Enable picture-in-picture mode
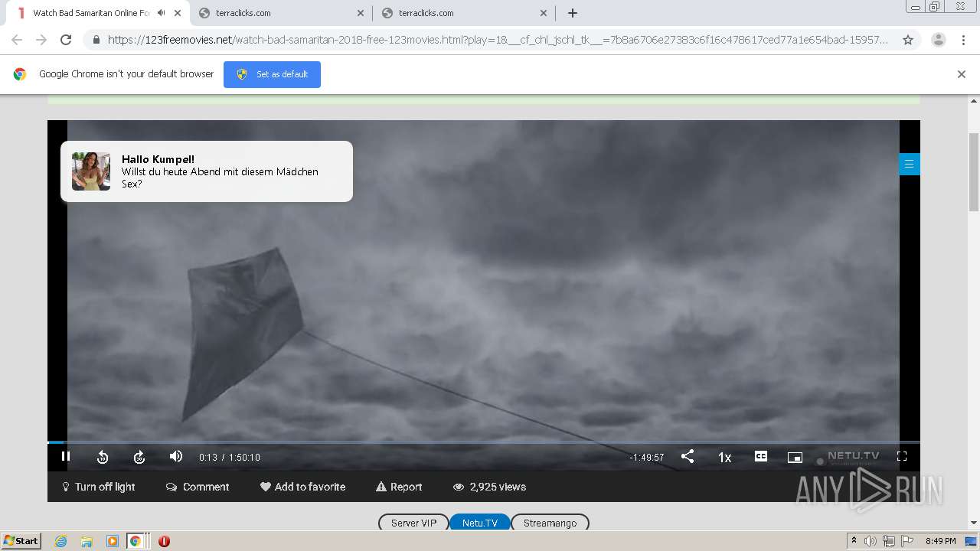 (x=795, y=457)
